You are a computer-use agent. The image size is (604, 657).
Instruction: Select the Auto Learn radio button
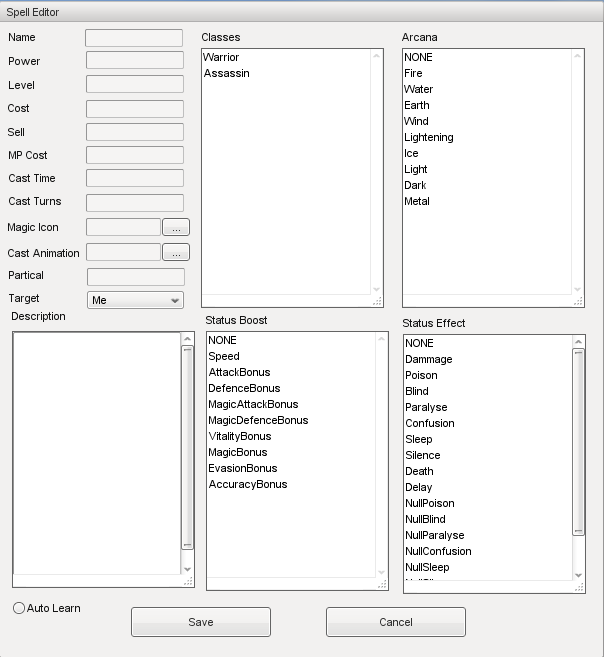(19, 608)
